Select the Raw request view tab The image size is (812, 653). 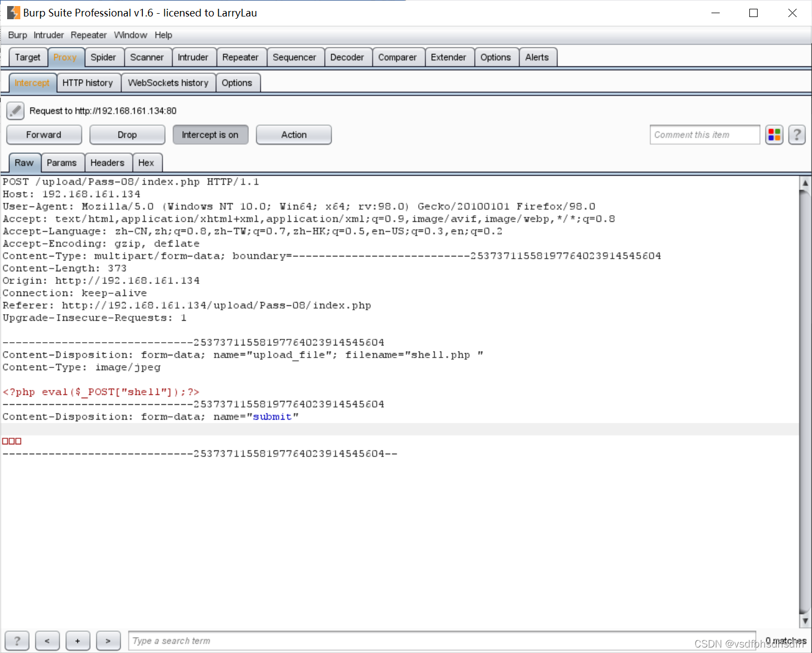pyautogui.click(x=24, y=163)
